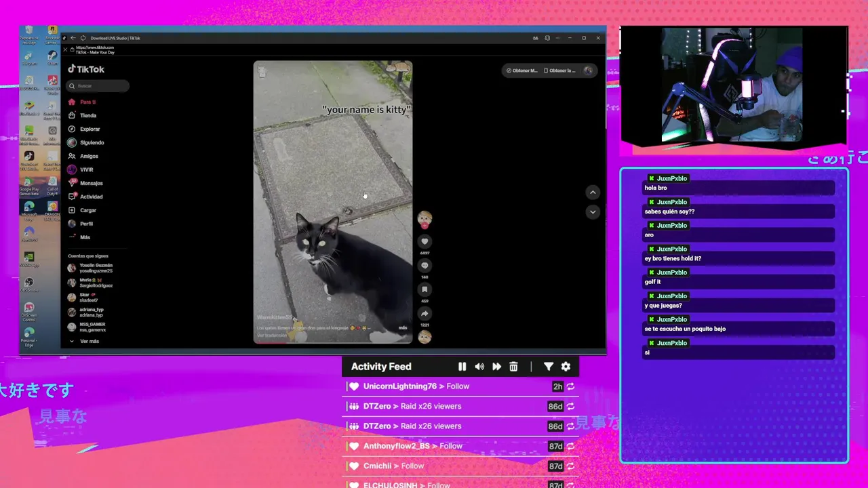Screen dimensions: 868x488
Task: Open Steam desktop shortcut
Action: tap(52, 57)
